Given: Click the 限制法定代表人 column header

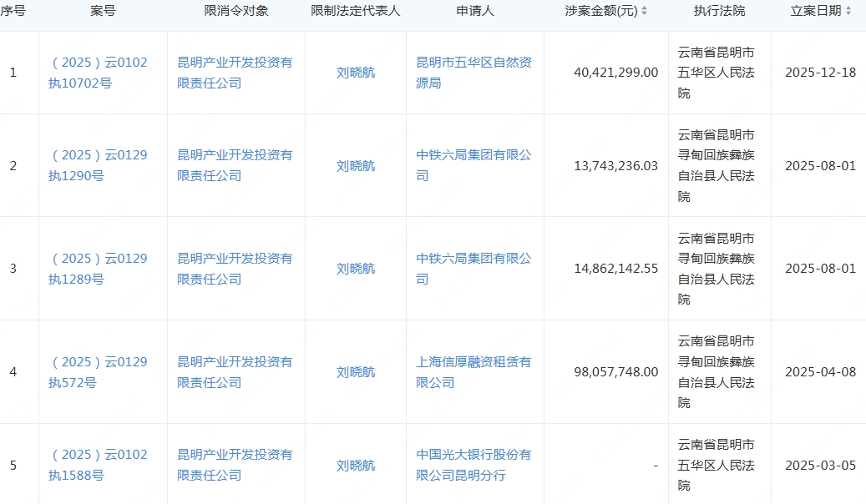Looking at the screenshot, I should pyautogui.click(x=355, y=11).
